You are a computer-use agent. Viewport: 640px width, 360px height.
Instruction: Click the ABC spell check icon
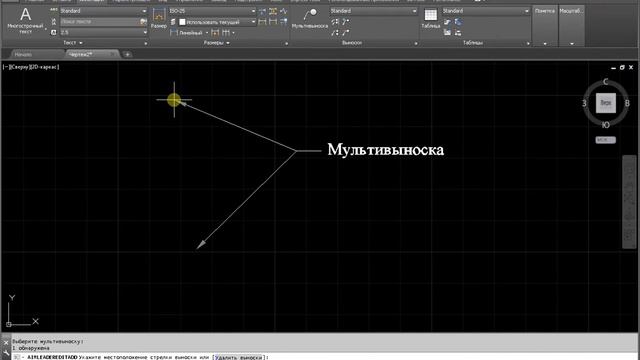[53, 10]
